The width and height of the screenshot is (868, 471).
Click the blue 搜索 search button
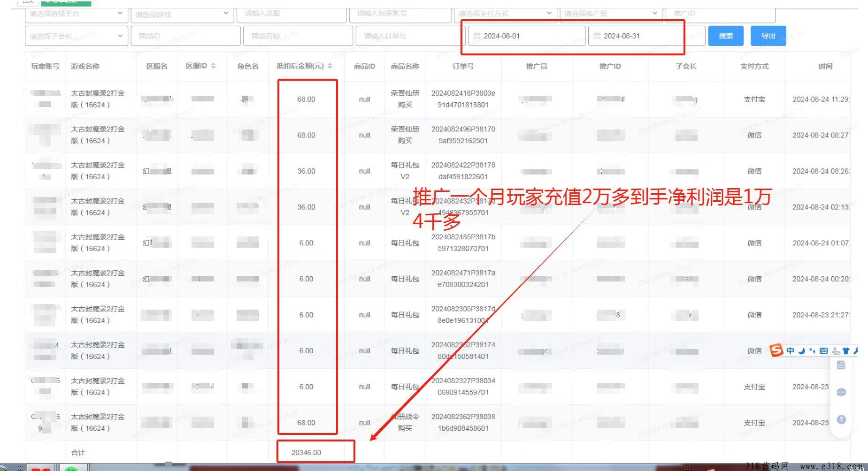(x=725, y=36)
